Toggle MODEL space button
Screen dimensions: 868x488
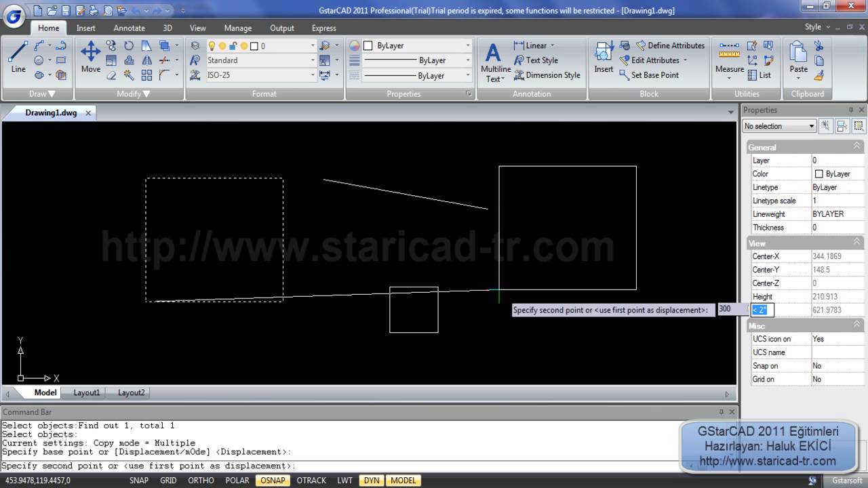coord(403,481)
